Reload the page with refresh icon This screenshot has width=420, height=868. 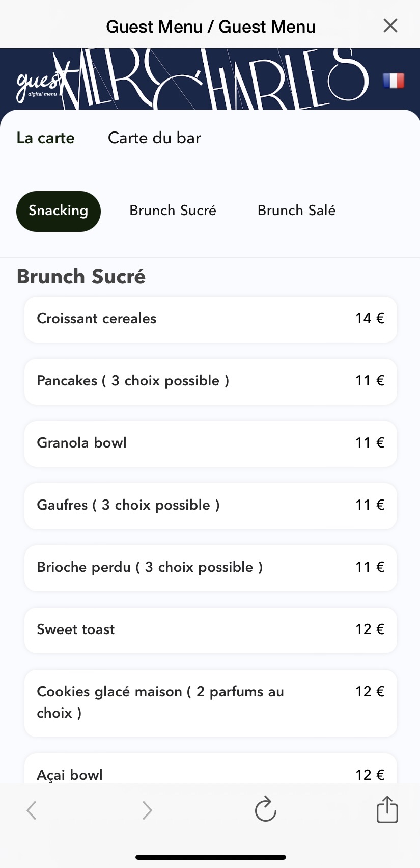(265, 809)
